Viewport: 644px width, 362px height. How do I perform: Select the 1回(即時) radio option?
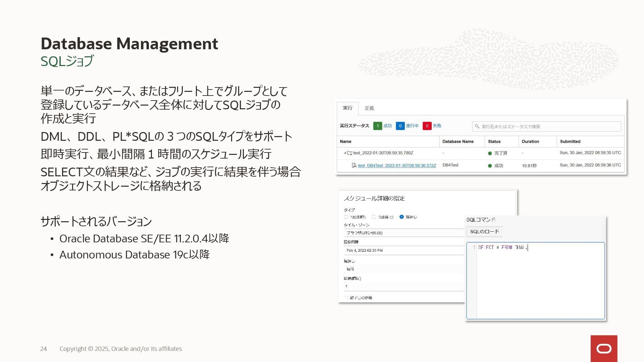coord(346,217)
